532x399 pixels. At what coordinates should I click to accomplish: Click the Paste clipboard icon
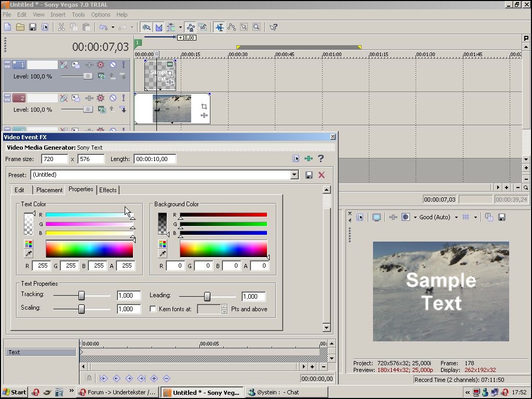pyautogui.click(x=86, y=27)
